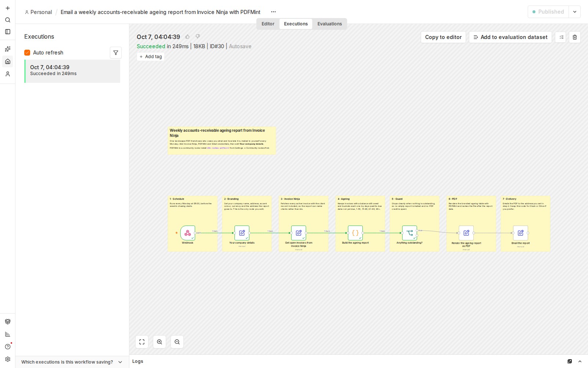Select the Build the ageing report node
588x368 pixels.
point(355,233)
